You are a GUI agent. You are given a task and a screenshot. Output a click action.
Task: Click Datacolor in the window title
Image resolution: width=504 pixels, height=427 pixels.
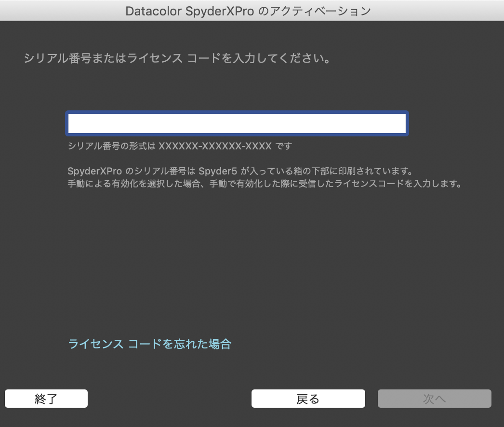pyautogui.click(x=153, y=11)
